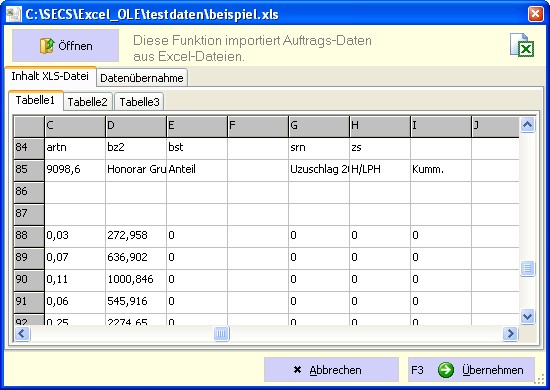550x390 pixels.
Task: Click the cell containing 'Anteil'
Action: pos(197,170)
